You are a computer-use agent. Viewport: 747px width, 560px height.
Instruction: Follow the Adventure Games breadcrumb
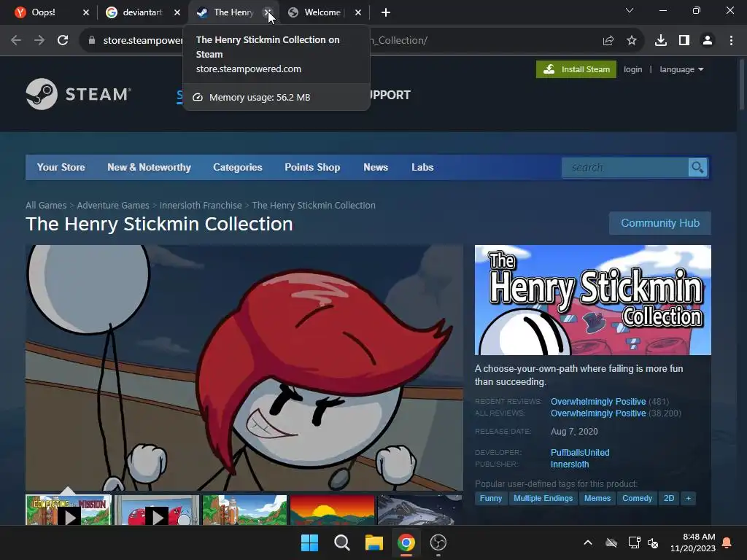pos(113,205)
